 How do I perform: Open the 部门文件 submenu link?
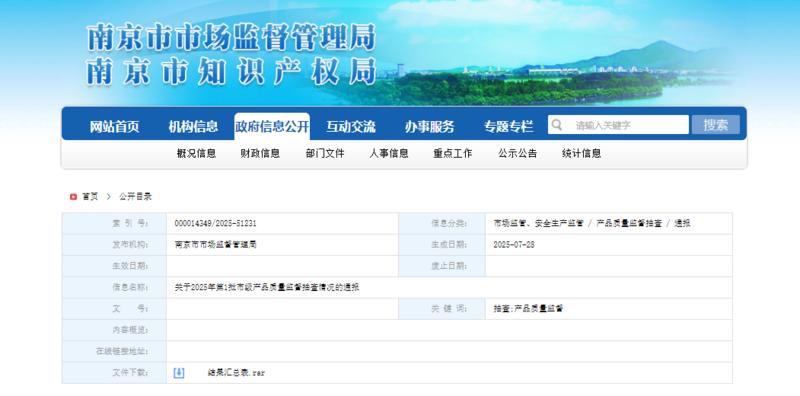[325, 154]
